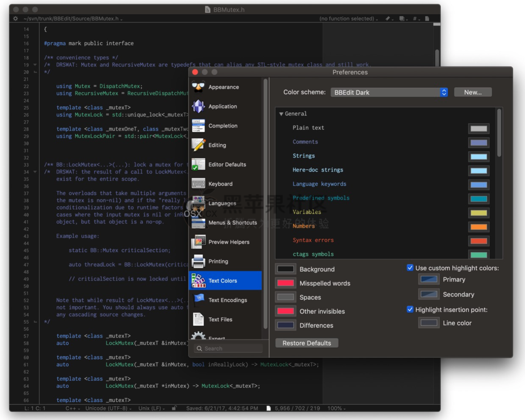The image size is (525, 420).
Task: Click the Here-doc strings color swatch
Action: [479, 170]
